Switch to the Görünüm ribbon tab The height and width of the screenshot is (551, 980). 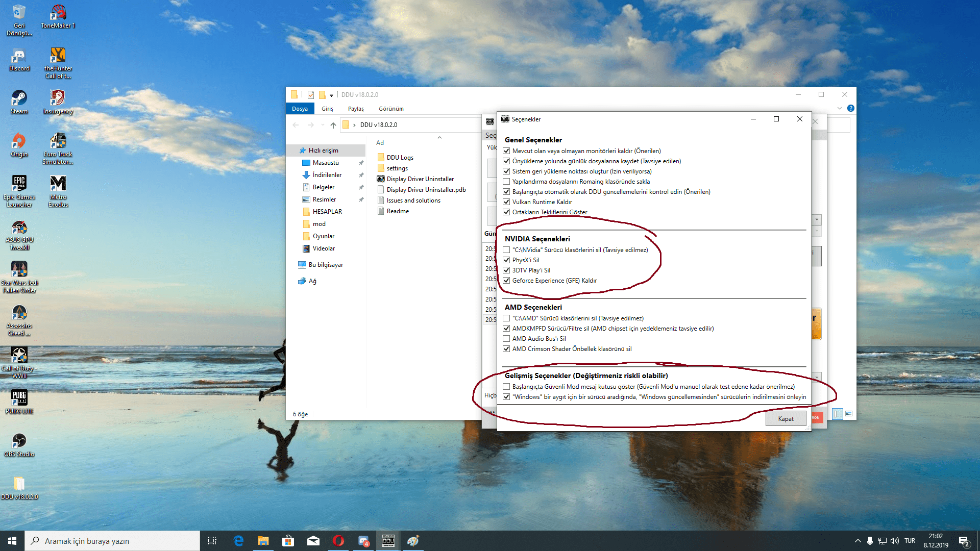tap(391, 109)
